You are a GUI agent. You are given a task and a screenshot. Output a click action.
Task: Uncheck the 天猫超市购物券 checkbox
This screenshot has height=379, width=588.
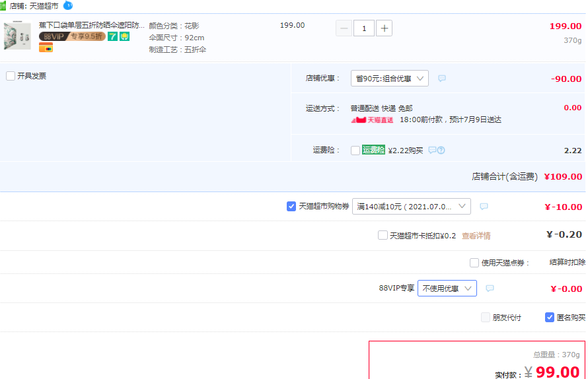click(291, 206)
